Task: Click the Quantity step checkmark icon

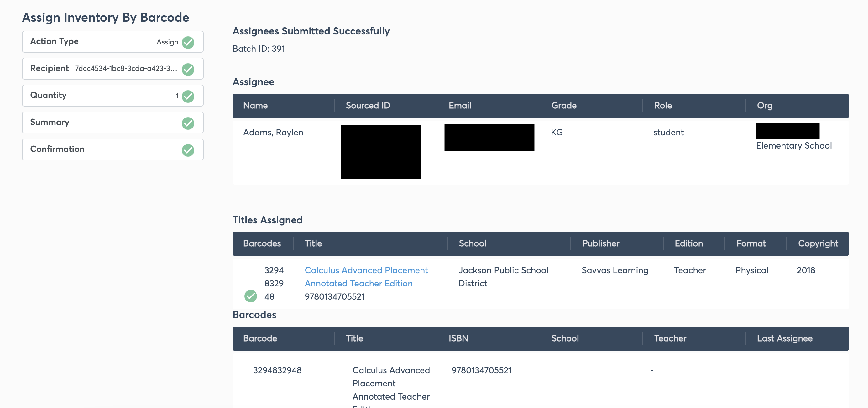Action: click(x=188, y=96)
